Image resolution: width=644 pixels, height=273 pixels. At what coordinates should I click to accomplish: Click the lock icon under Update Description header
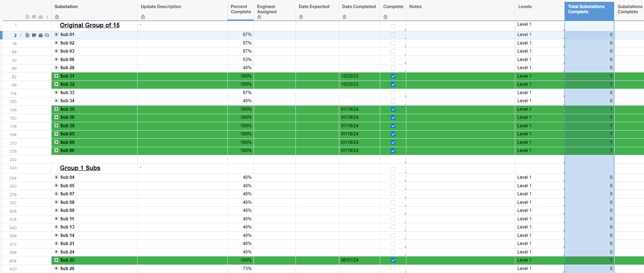point(143,17)
